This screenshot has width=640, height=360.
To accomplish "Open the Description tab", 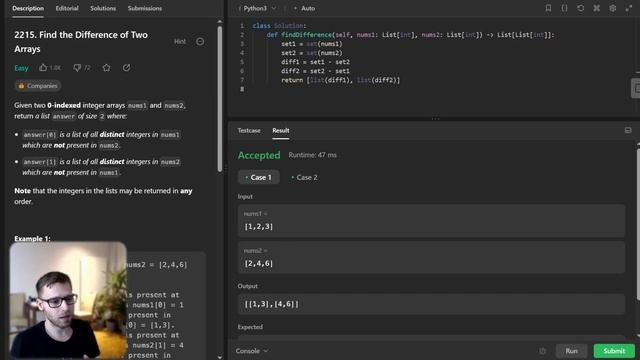I will [x=28, y=8].
